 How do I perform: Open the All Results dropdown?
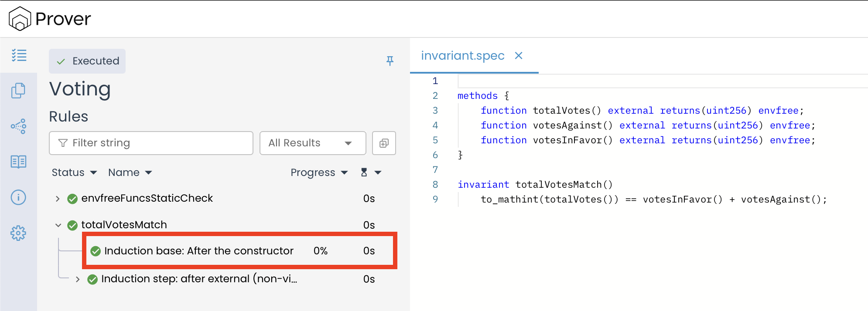tap(312, 143)
